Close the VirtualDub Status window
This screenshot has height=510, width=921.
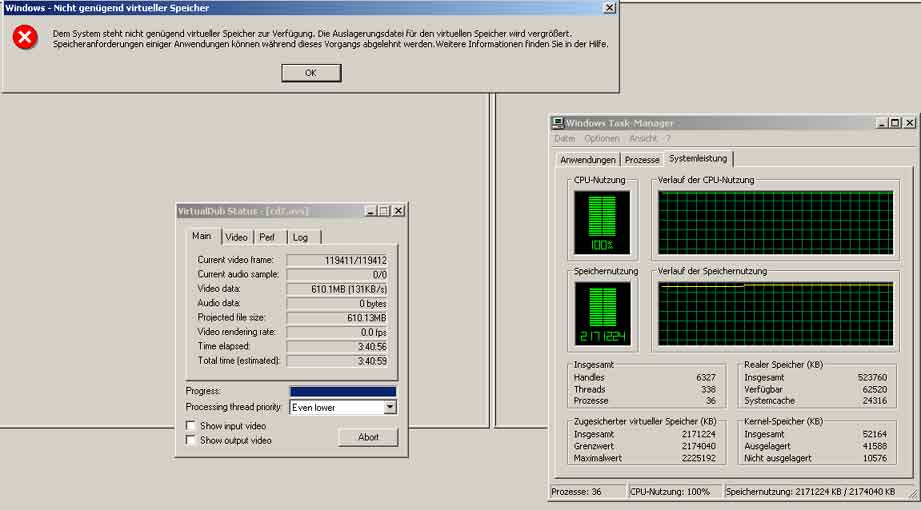(x=398, y=211)
